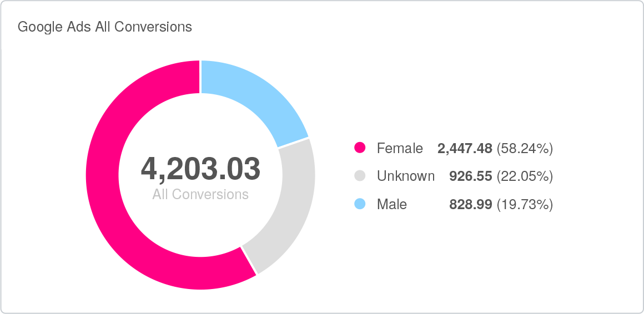The image size is (644, 314).
Task: Click the Google Ads All Conversions title
Action: tap(105, 27)
